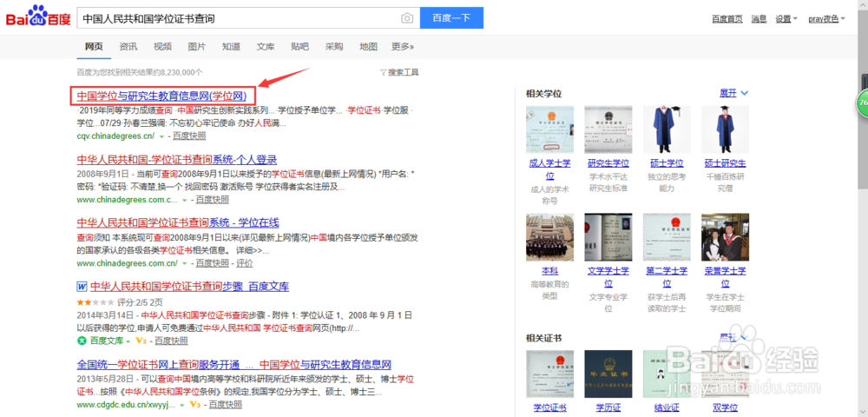Open the 学位证书 certificate thumbnail
The width and height of the screenshot is (868, 417).
(x=549, y=374)
